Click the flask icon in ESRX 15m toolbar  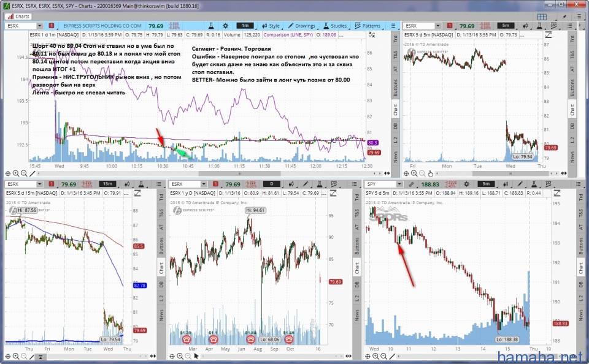click(x=141, y=184)
